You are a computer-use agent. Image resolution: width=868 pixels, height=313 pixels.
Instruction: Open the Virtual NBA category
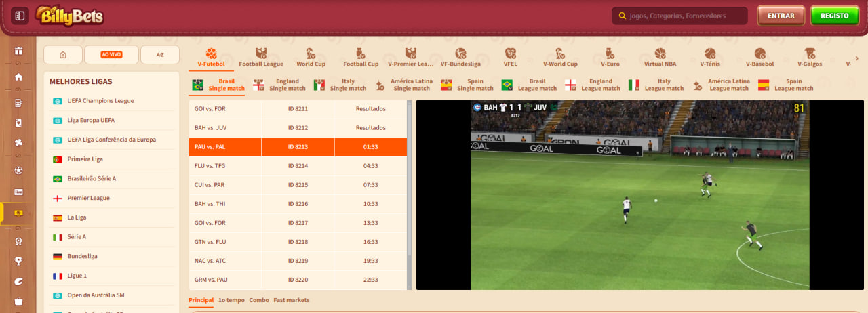coord(660,58)
